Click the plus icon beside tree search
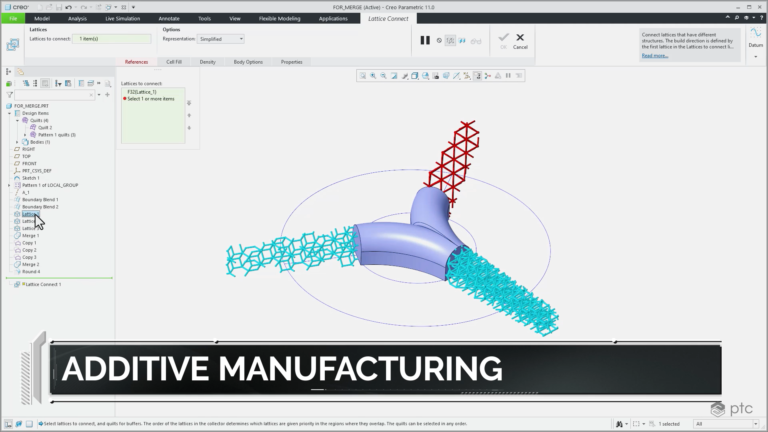The width and height of the screenshot is (768, 432). (107, 95)
